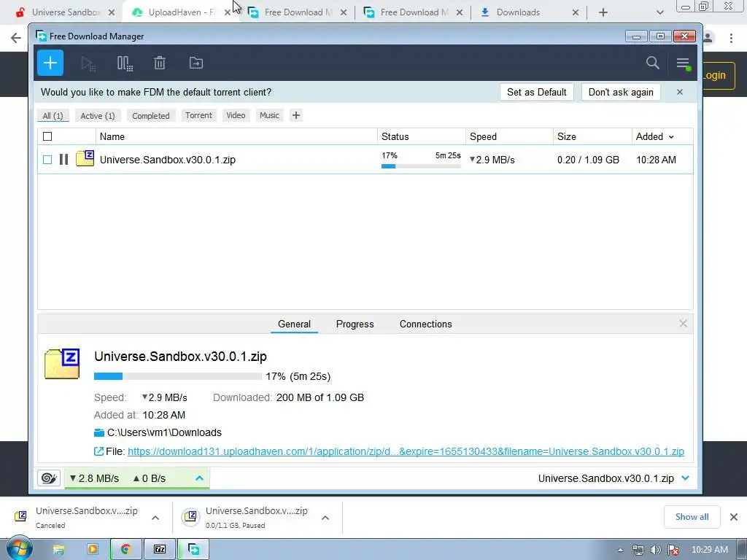Add a new download with plus button
The width and height of the screenshot is (747, 560).
tap(50, 63)
